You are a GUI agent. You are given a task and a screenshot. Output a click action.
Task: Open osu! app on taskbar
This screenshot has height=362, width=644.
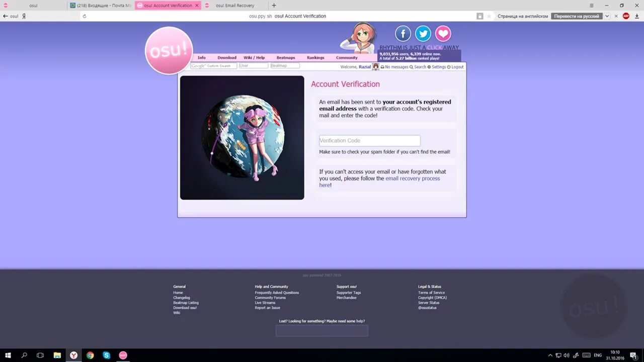123,355
